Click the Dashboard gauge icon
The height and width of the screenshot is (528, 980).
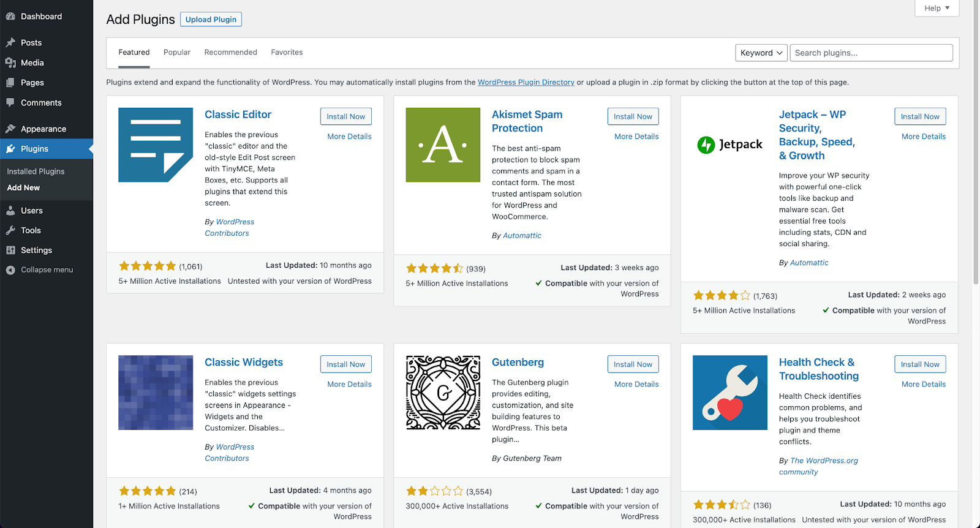coord(10,17)
